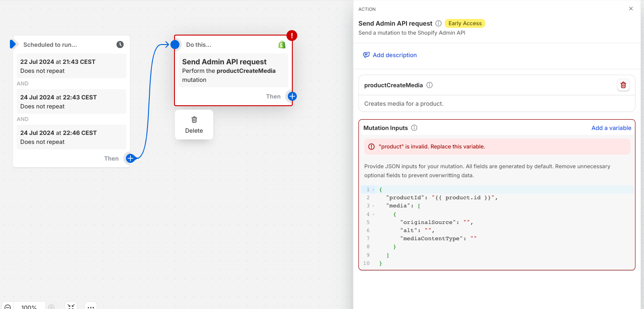
Task: Add a step after the Scheduled trigger's Then
Action: (x=130, y=158)
